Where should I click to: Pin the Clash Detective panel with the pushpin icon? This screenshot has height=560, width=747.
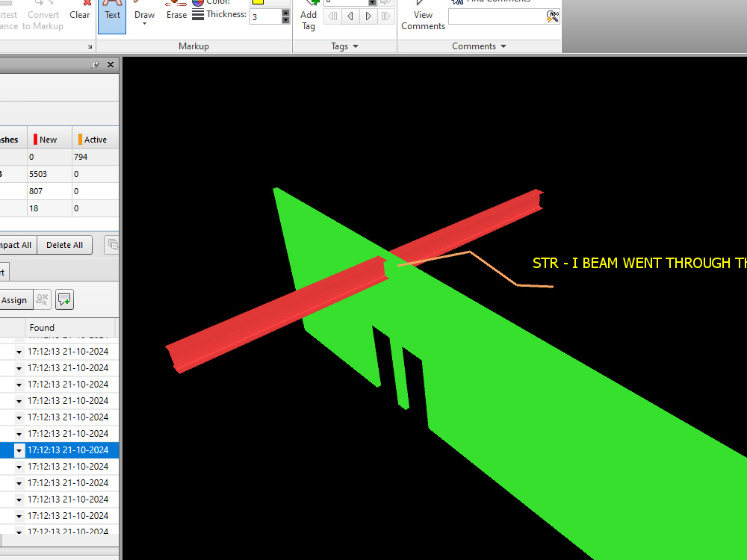pos(96,65)
